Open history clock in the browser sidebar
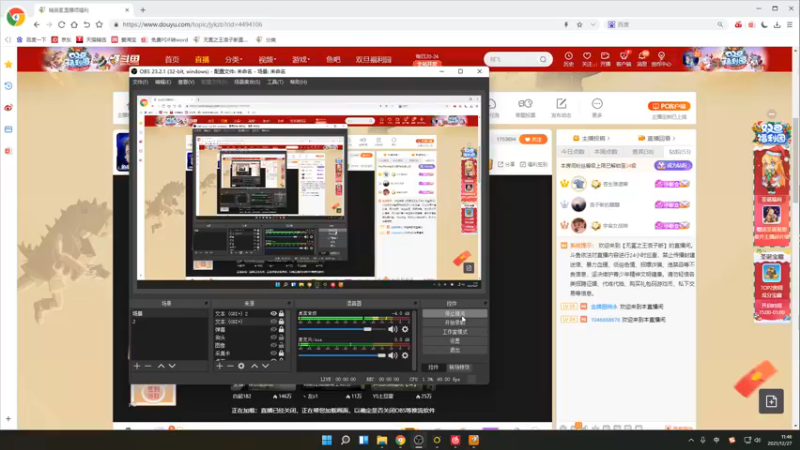 pyautogui.click(x=8, y=86)
